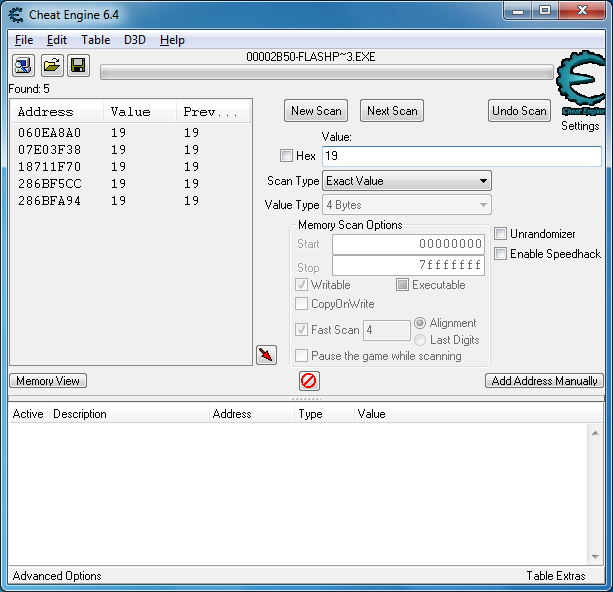Click the red no-entry clear list icon

309,381
